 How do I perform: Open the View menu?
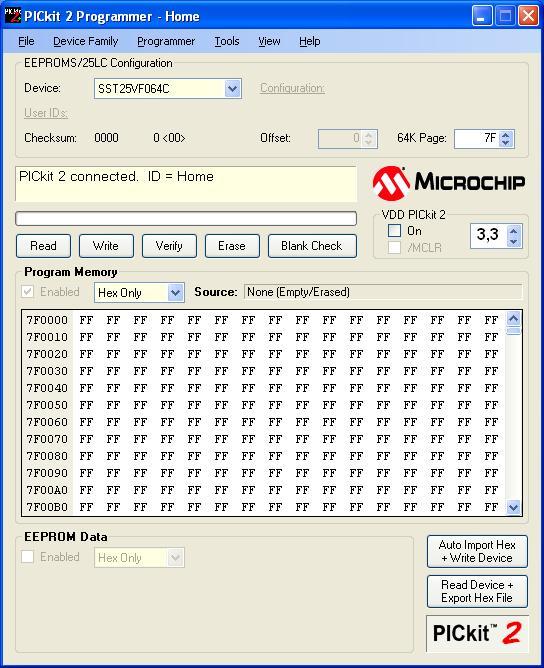coord(269,41)
